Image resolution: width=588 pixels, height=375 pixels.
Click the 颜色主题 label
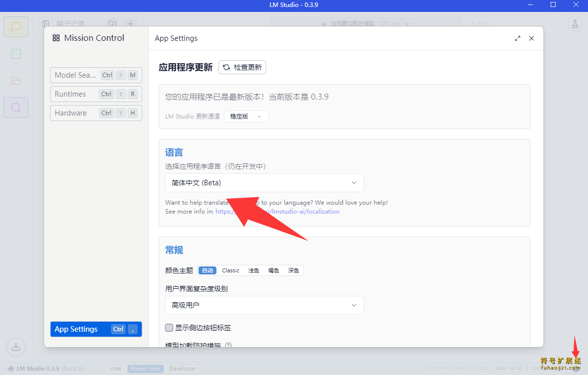pyautogui.click(x=179, y=270)
